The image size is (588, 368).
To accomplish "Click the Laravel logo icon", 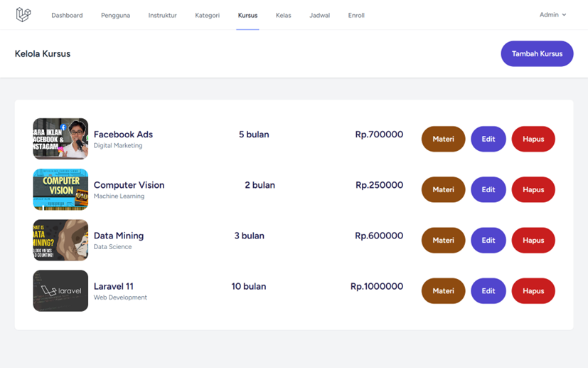I will tap(23, 15).
